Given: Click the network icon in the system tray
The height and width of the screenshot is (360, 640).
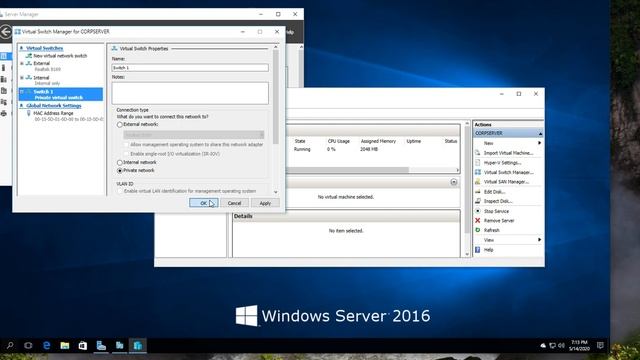Looking at the screenshot, I should coord(553,346).
